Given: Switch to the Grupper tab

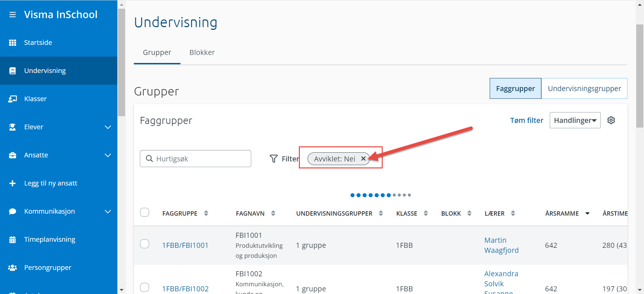Looking at the screenshot, I should click(x=157, y=53).
